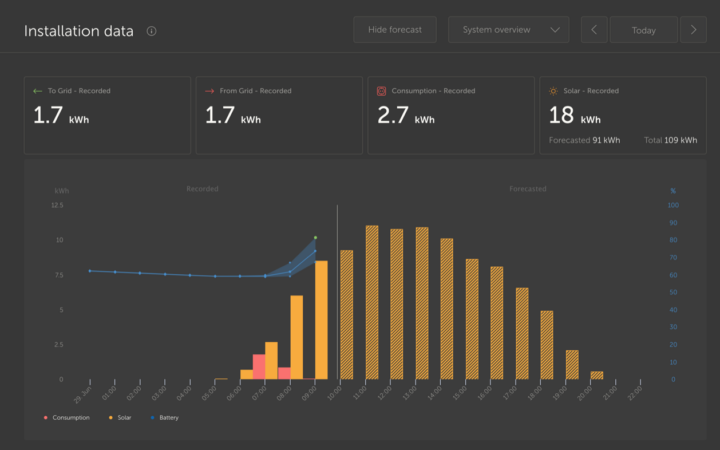Click the 29 Jun axis label
This screenshot has width=720, height=450.
click(x=83, y=395)
